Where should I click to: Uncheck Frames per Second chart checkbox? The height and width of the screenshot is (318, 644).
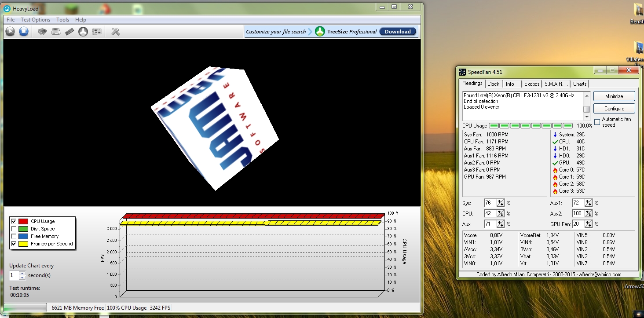click(x=14, y=244)
